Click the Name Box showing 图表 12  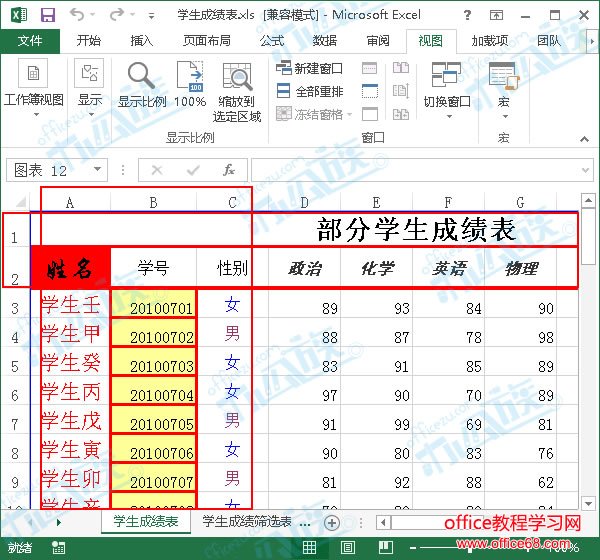point(48,170)
